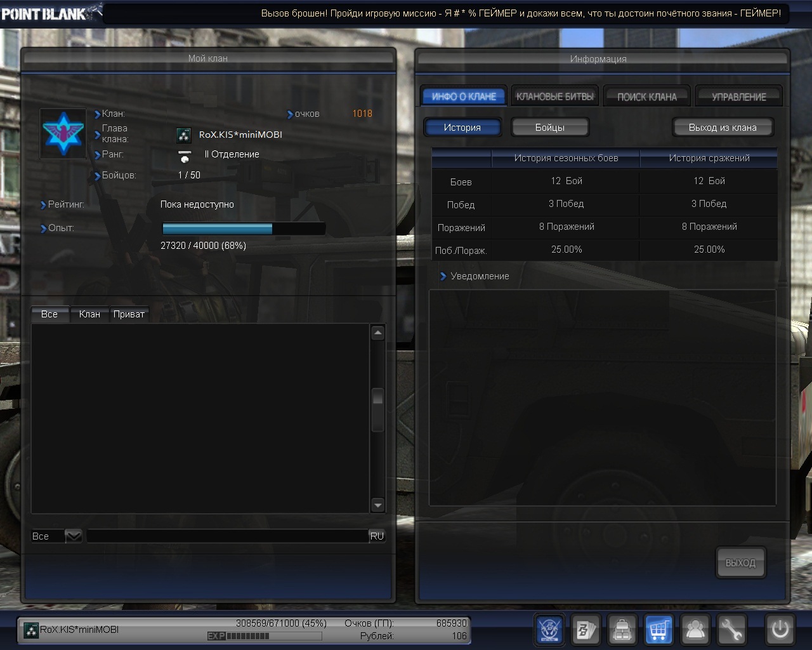Open the 'Все' chat channel dropdown

point(74,536)
